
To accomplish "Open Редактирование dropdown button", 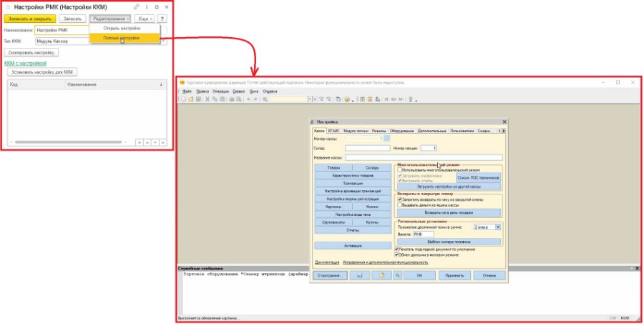I will coord(110,19).
